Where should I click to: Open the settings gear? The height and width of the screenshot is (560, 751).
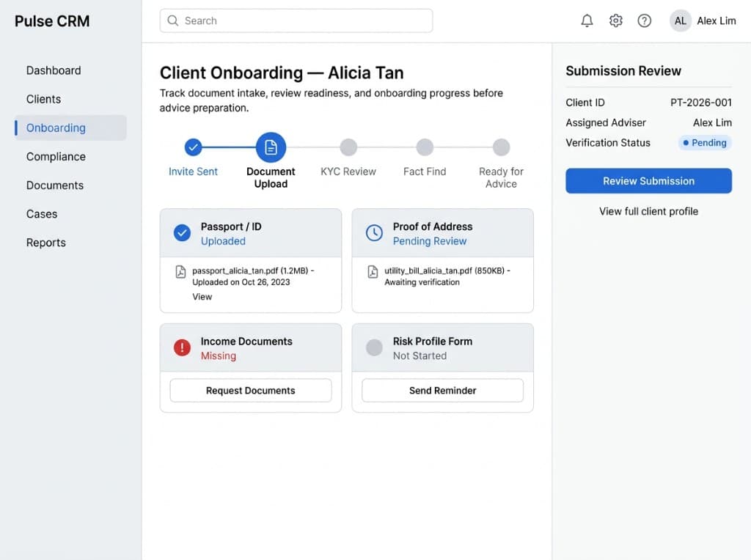(x=616, y=21)
